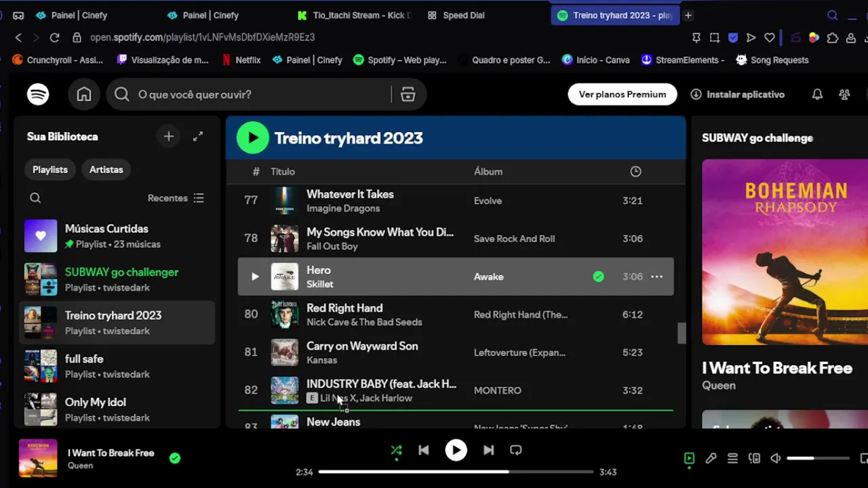Open the notifications bell
The width and height of the screenshot is (868, 488).
coord(817,94)
